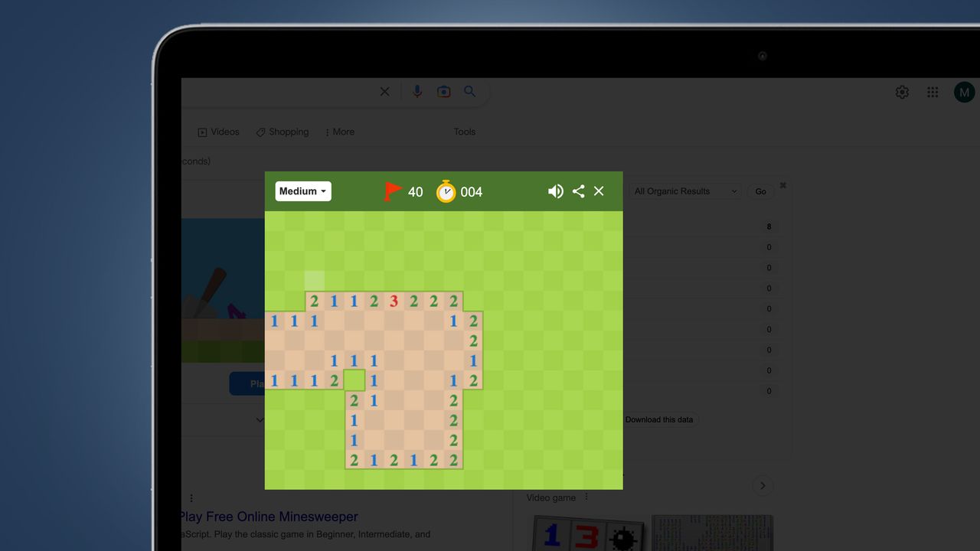Dismiss the panel with small x

[x=783, y=185]
